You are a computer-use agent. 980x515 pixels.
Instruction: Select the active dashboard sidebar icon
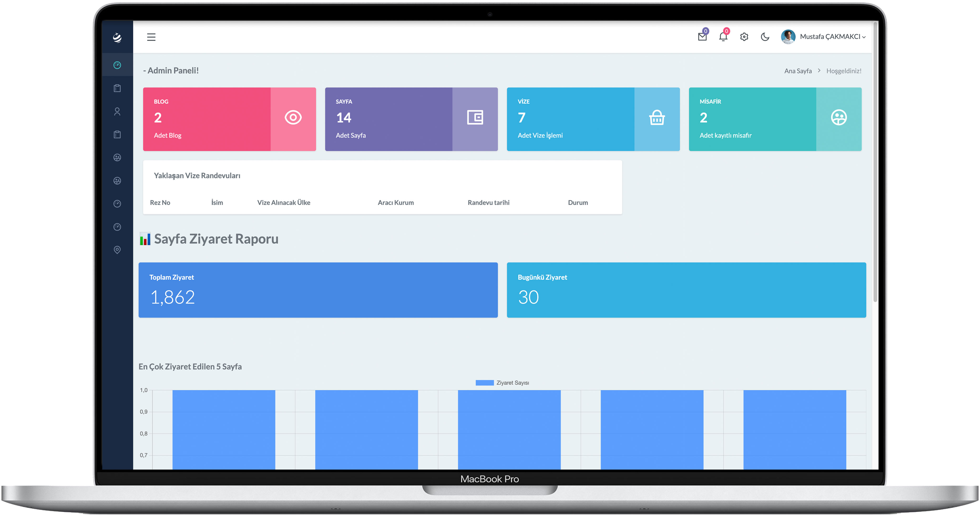pos(117,65)
